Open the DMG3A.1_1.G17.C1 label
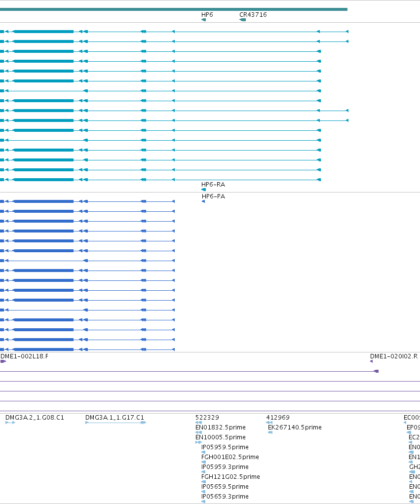This screenshot has height=504, width=420. [115, 418]
